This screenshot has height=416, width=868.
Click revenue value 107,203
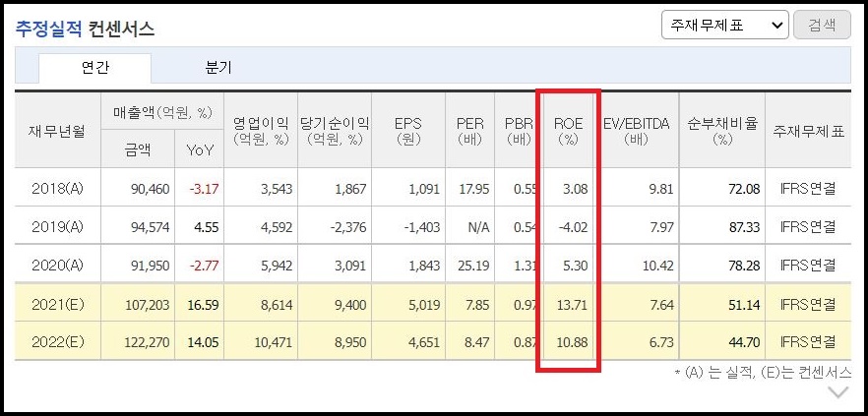point(146,305)
